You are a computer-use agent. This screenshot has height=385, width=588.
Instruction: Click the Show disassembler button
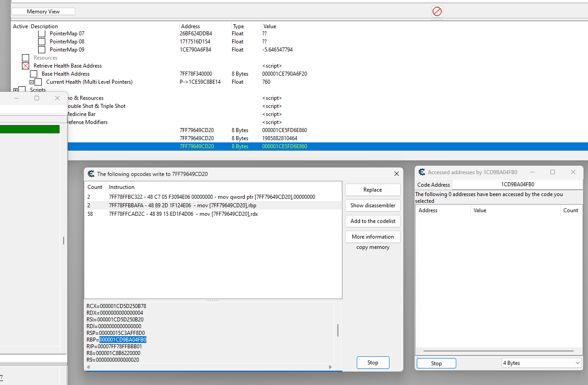pos(373,205)
